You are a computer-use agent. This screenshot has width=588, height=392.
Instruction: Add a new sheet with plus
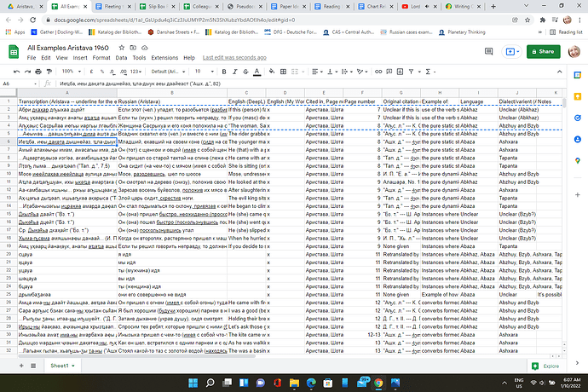point(21,366)
